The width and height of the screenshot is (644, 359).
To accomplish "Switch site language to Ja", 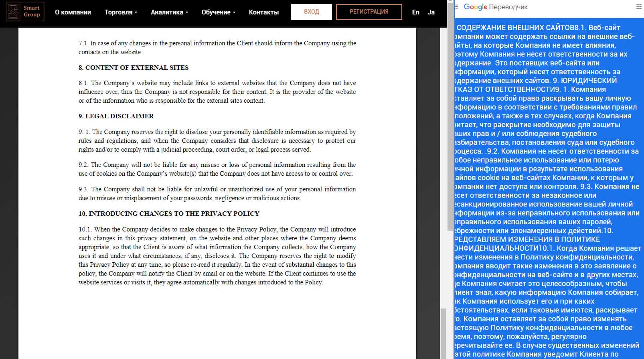I will pyautogui.click(x=431, y=12).
